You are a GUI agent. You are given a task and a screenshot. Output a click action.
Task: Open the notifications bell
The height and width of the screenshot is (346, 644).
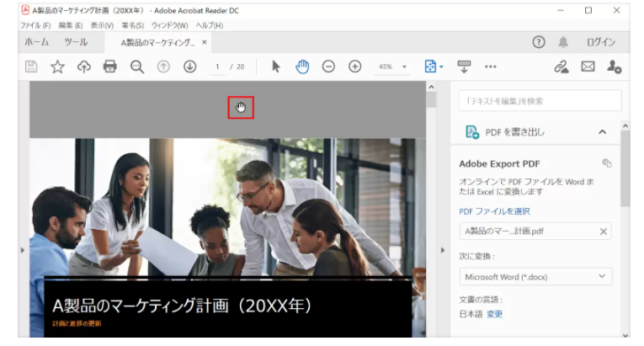pyautogui.click(x=563, y=42)
